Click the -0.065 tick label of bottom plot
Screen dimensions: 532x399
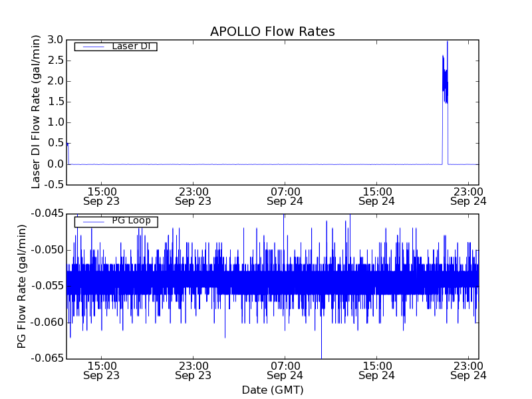47,358
